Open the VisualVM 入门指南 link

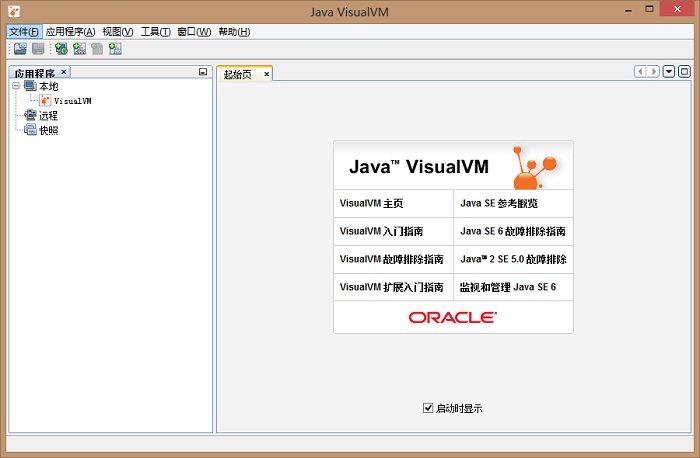click(x=381, y=231)
